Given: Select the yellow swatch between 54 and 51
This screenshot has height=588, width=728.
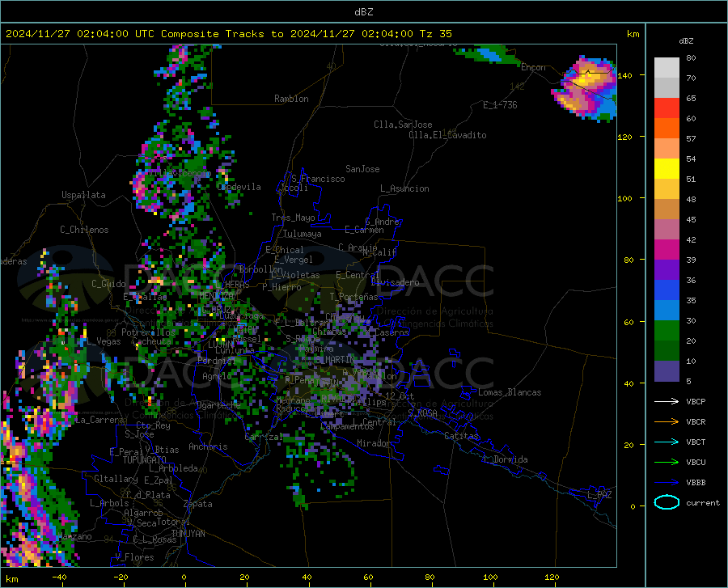Looking at the screenshot, I should pyautogui.click(x=667, y=169).
